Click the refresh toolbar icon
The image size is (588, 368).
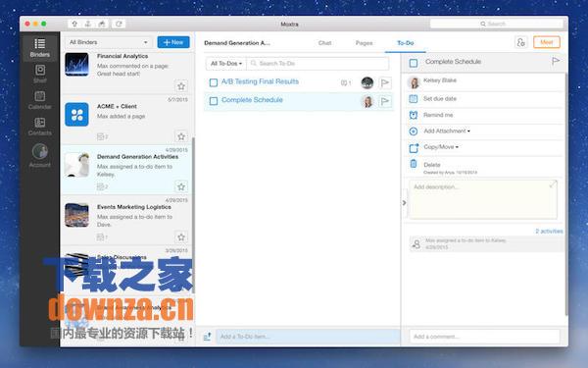pos(119,24)
